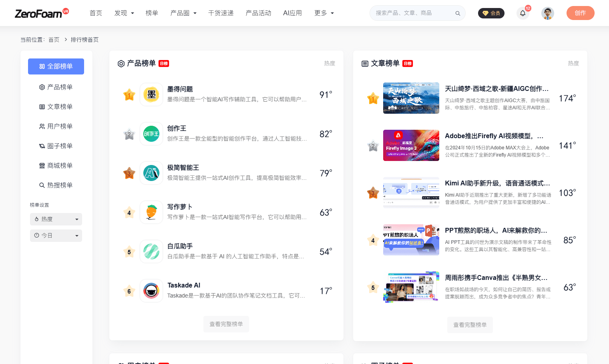Open Kimi AI article thumbnail
Viewport: 609px width, 364px height.
(411, 193)
